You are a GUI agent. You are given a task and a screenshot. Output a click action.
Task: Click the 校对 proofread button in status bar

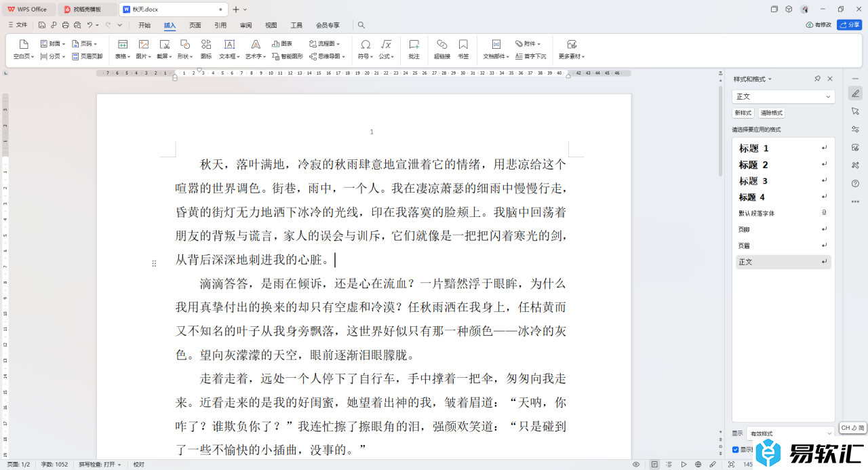point(139,465)
